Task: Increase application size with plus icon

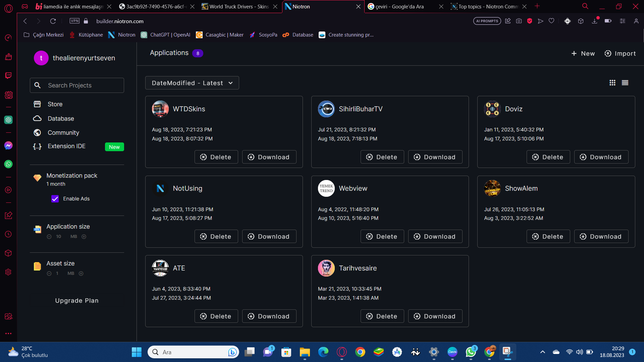Action: [84, 237]
